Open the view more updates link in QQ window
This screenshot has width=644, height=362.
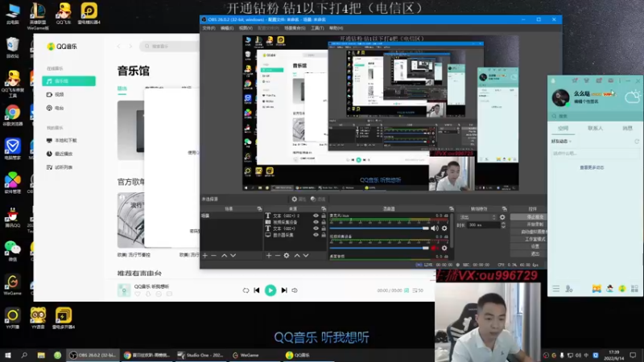pyautogui.click(x=592, y=167)
